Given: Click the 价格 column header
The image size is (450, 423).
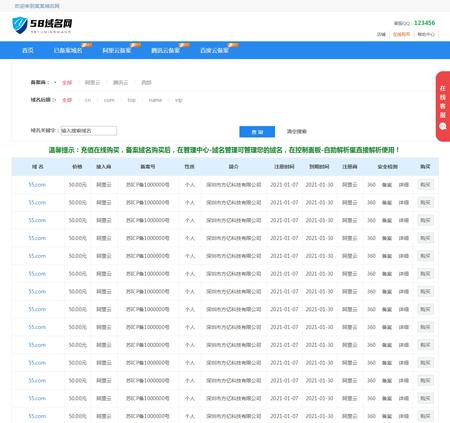Looking at the screenshot, I should pyautogui.click(x=77, y=166).
